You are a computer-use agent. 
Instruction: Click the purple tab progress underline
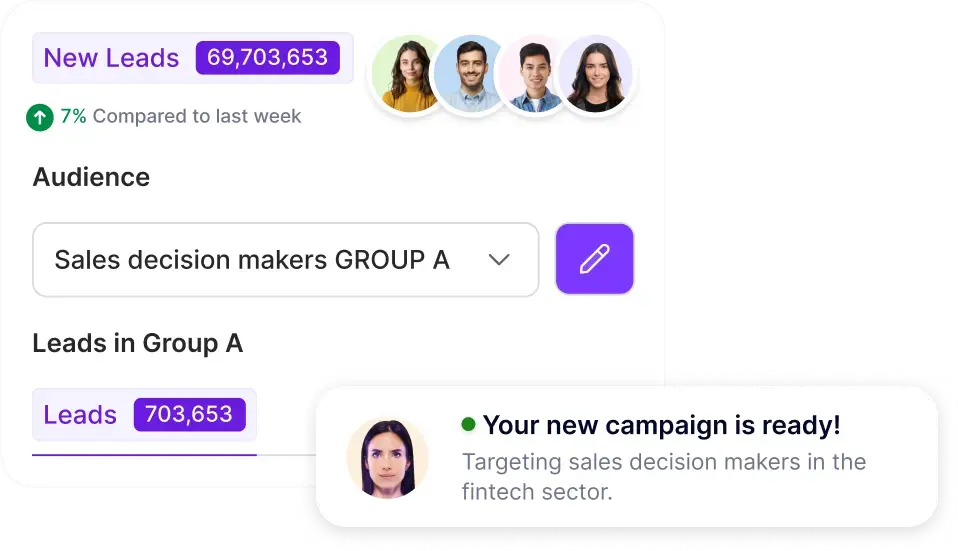144,454
